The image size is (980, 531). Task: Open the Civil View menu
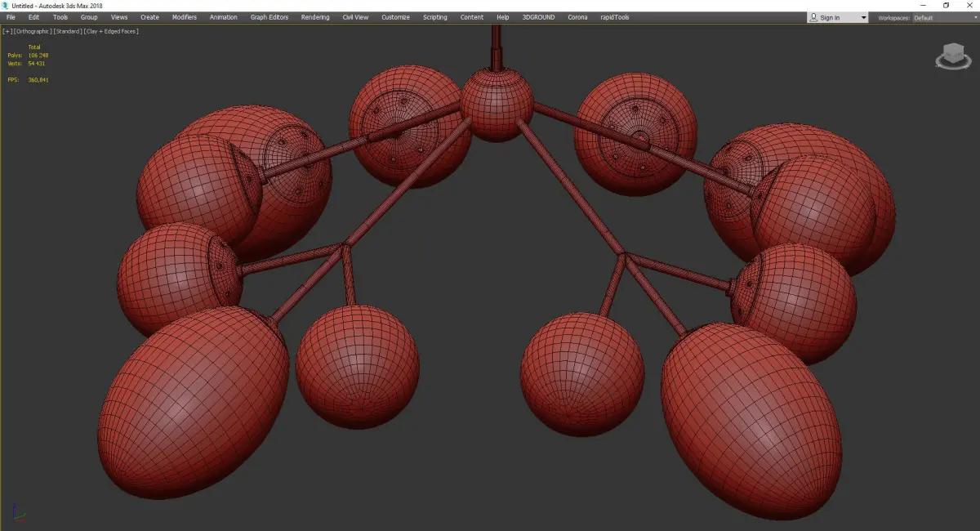[355, 17]
